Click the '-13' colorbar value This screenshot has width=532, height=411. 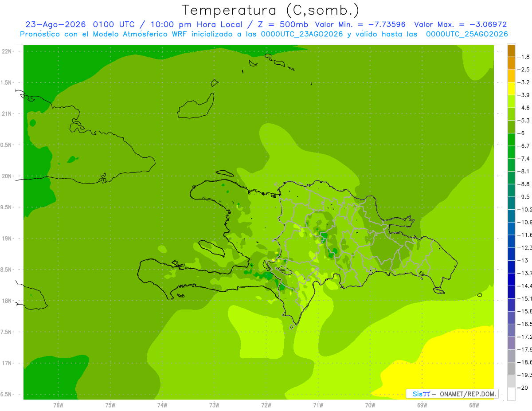[x=522, y=260]
